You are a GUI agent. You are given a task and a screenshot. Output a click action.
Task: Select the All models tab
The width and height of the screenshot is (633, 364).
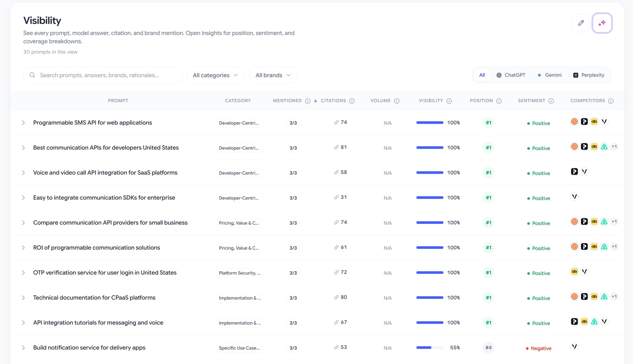tap(482, 75)
